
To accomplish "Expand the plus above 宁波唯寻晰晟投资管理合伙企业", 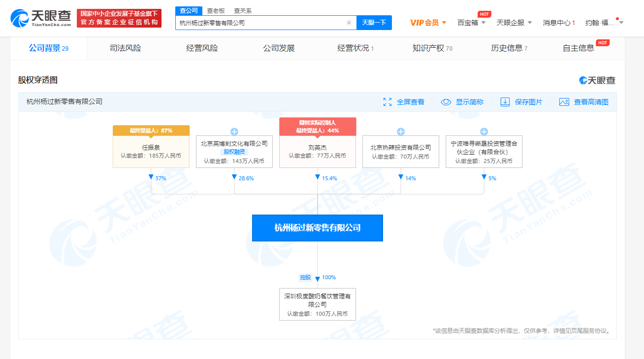I will 484,131.
